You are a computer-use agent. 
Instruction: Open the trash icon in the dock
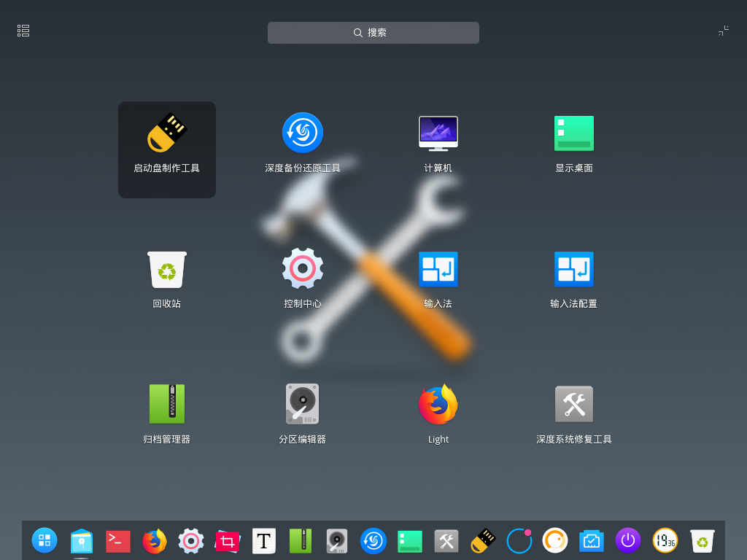(x=701, y=541)
